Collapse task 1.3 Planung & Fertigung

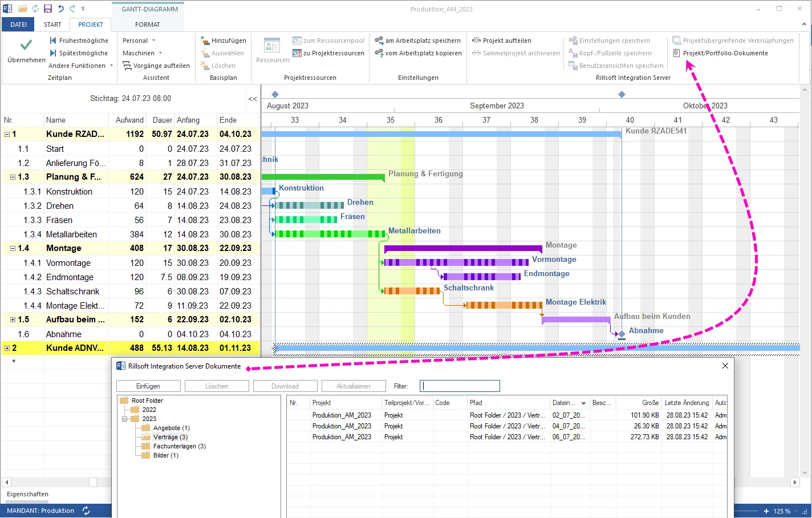pyautogui.click(x=13, y=177)
